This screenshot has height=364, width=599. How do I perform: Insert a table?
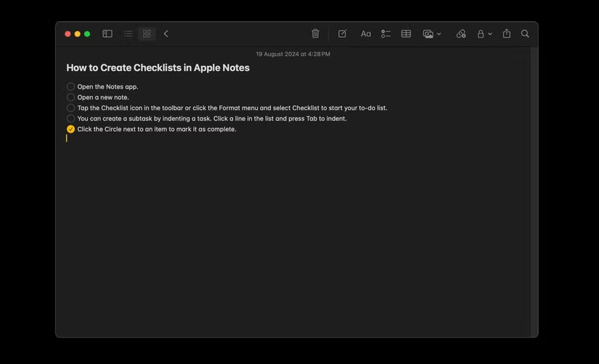click(x=406, y=34)
